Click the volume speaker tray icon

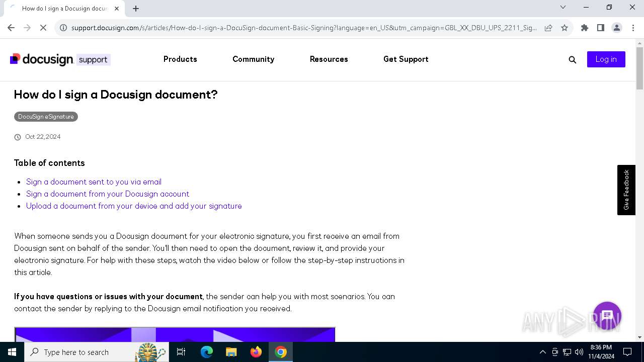pos(579,352)
